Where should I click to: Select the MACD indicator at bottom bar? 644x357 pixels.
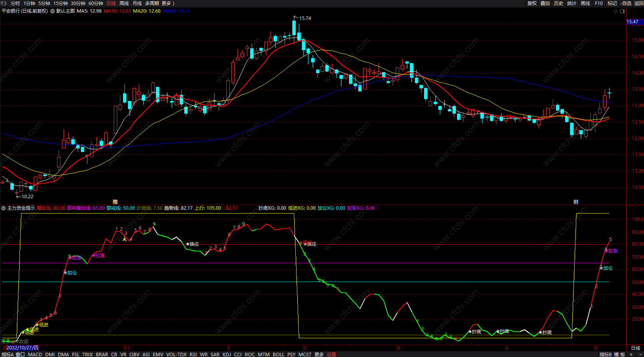click(x=35, y=354)
